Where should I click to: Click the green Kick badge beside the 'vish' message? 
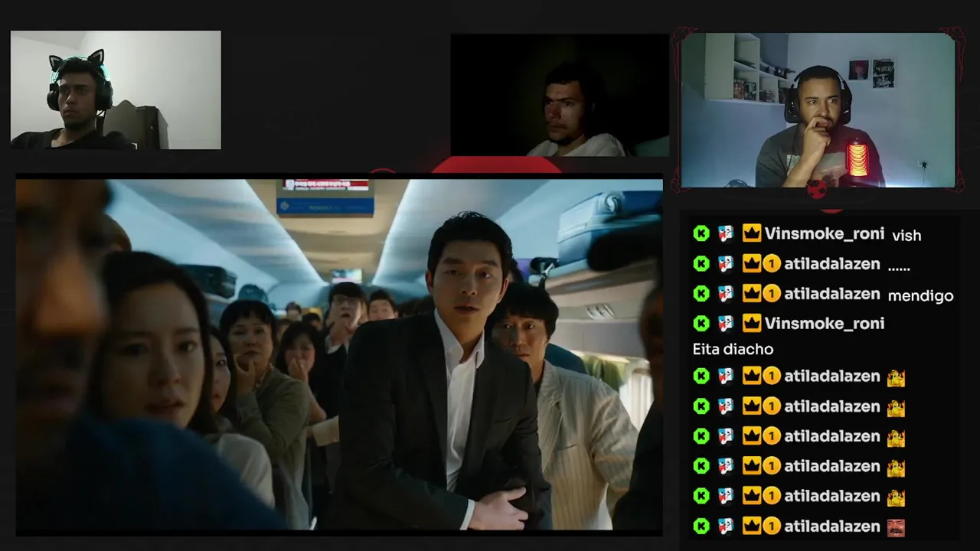pyautogui.click(x=701, y=233)
